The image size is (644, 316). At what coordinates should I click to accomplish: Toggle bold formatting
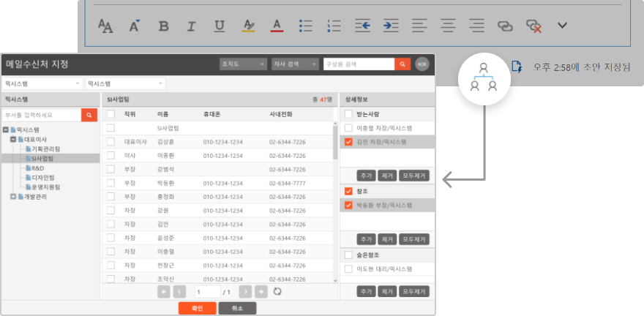click(x=163, y=26)
